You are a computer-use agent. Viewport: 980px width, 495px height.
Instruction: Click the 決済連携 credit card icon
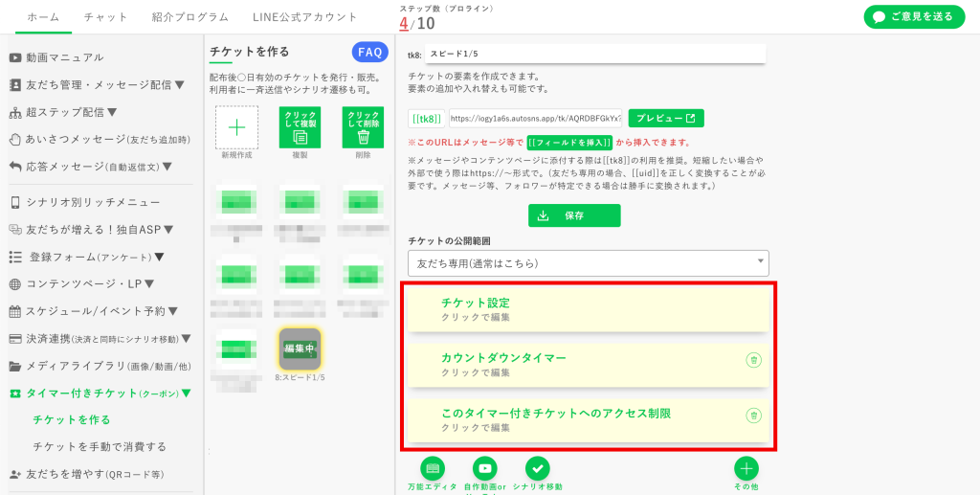click(15, 339)
